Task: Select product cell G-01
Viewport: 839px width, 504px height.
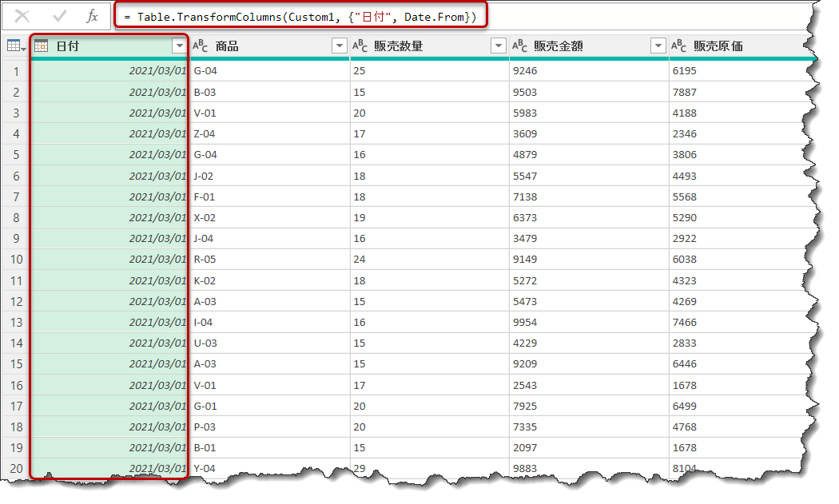Action: pos(269,407)
